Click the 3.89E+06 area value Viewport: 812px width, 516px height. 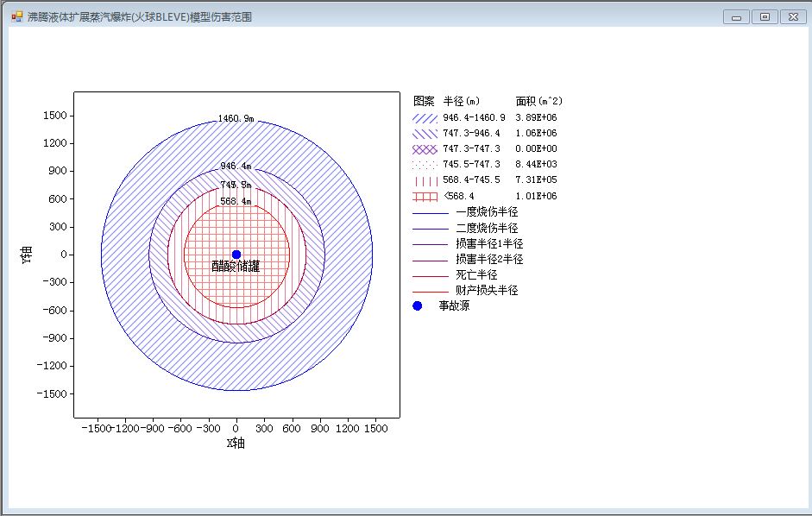point(536,117)
